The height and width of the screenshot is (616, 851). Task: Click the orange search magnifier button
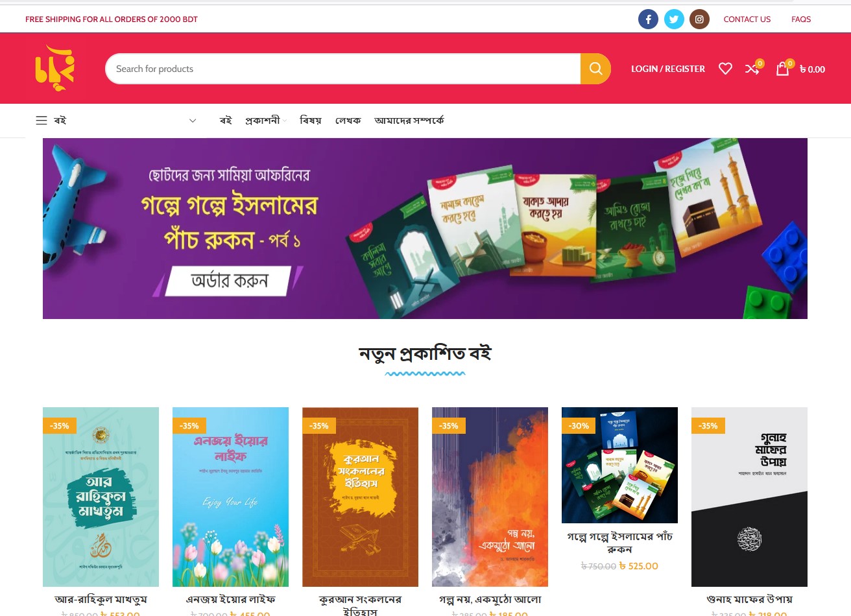tap(595, 69)
